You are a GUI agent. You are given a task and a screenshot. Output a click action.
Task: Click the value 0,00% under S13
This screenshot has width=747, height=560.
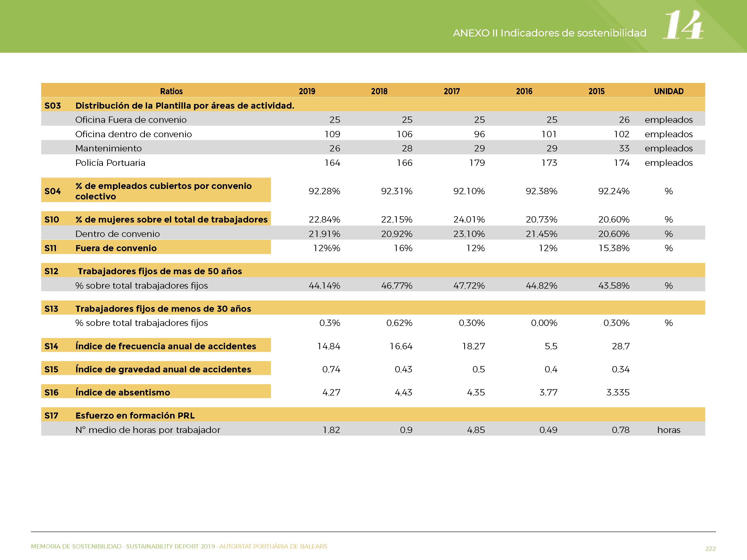(544, 323)
